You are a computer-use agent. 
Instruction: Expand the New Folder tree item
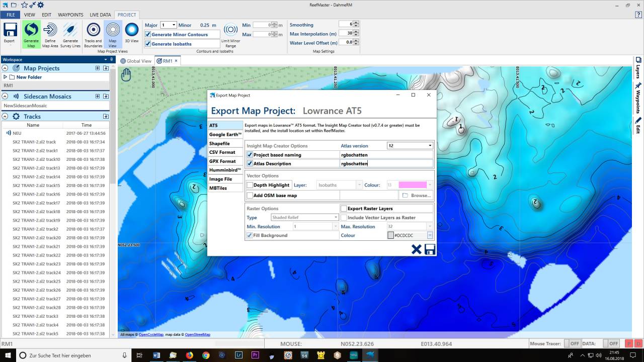5,77
